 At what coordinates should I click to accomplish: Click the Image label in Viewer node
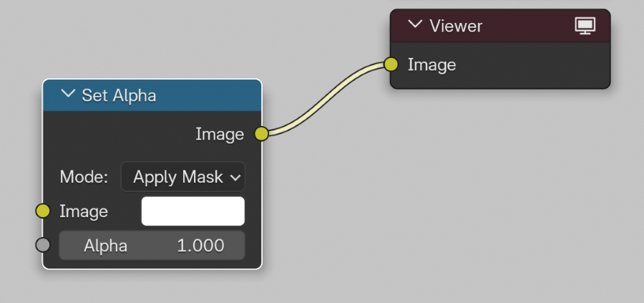coord(431,65)
